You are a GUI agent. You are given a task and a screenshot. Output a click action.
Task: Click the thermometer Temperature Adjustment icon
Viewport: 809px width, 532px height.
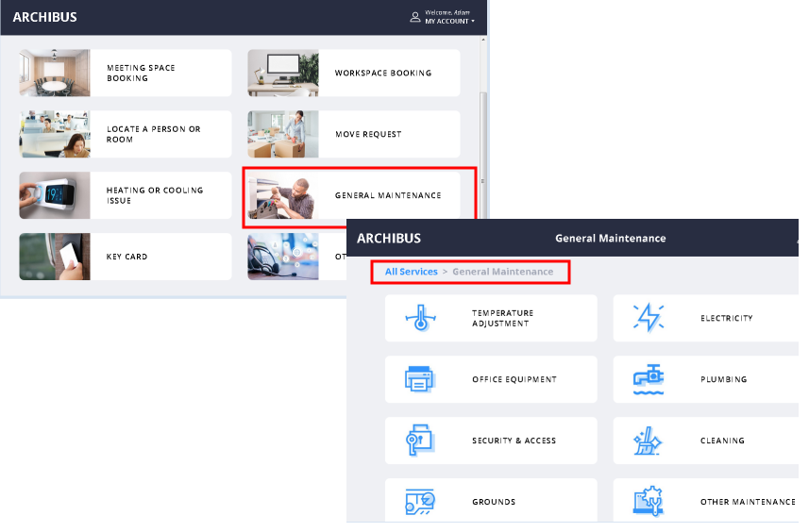tap(420, 318)
